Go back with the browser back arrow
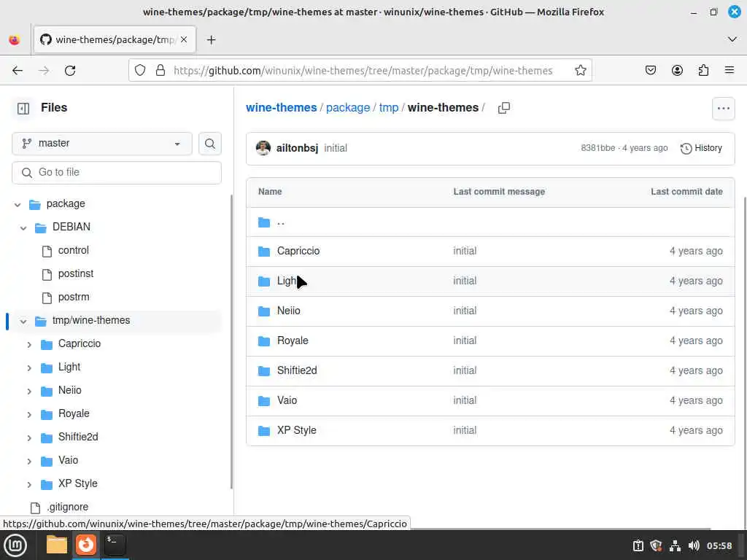747x560 pixels. 18,71
